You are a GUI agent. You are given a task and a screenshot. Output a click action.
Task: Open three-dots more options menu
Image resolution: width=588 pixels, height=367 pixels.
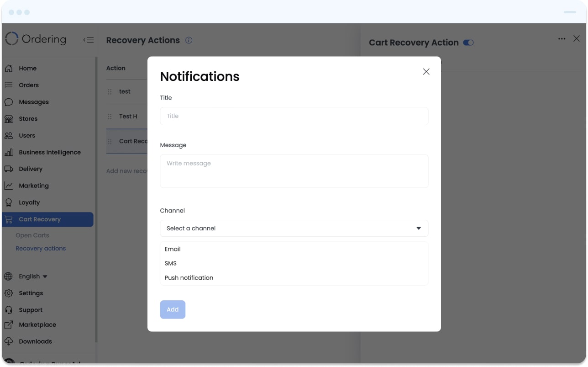pyautogui.click(x=562, y=39)
